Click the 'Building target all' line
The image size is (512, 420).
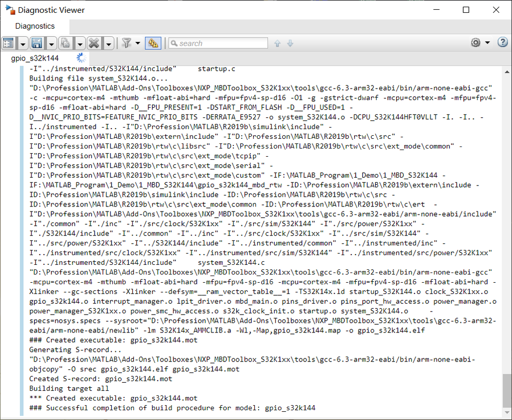[x=69, y=388]
